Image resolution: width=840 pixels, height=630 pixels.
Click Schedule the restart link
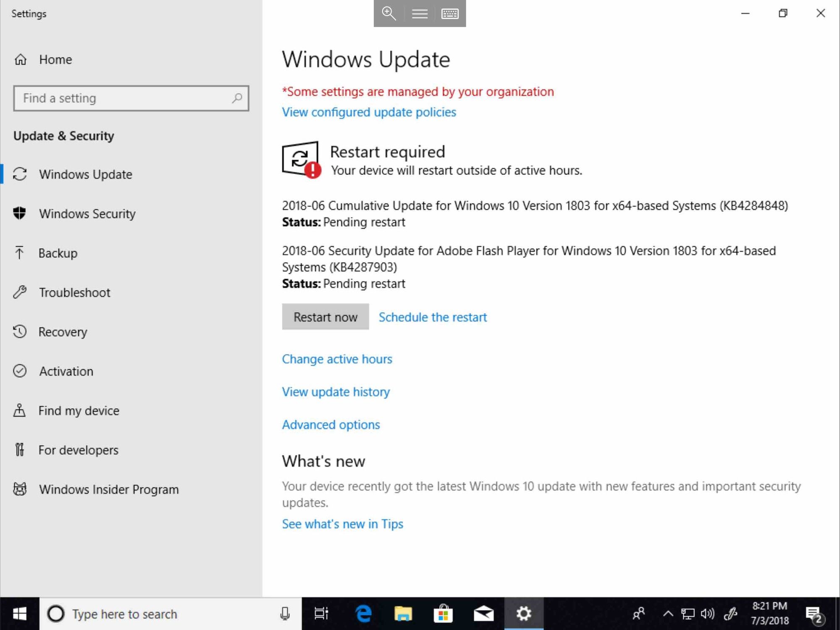tap(433, 317)
